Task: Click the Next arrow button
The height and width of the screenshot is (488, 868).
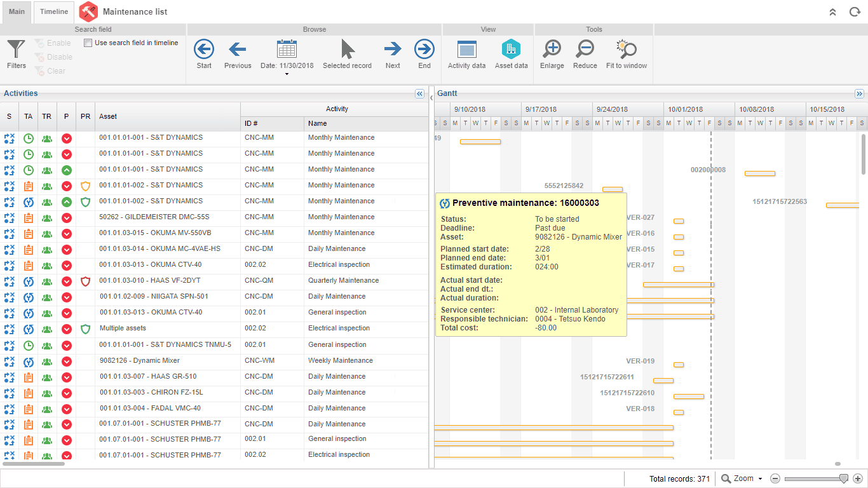Action: click(x=393, y=49)
